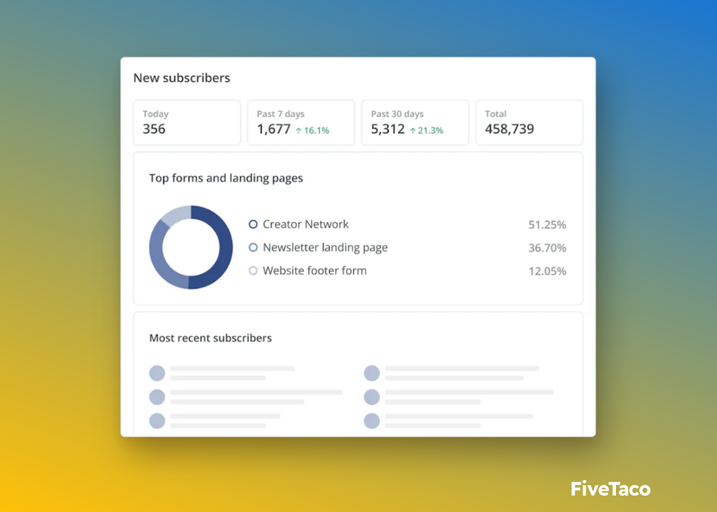Click the 36.70% value
Screen dimensions: 717x512
click(547, 248)
